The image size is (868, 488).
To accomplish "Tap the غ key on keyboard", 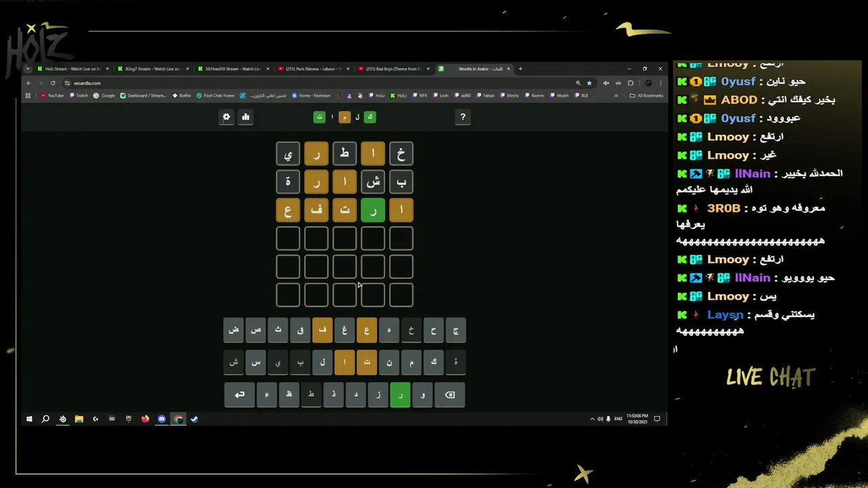I will click(344, 330).
